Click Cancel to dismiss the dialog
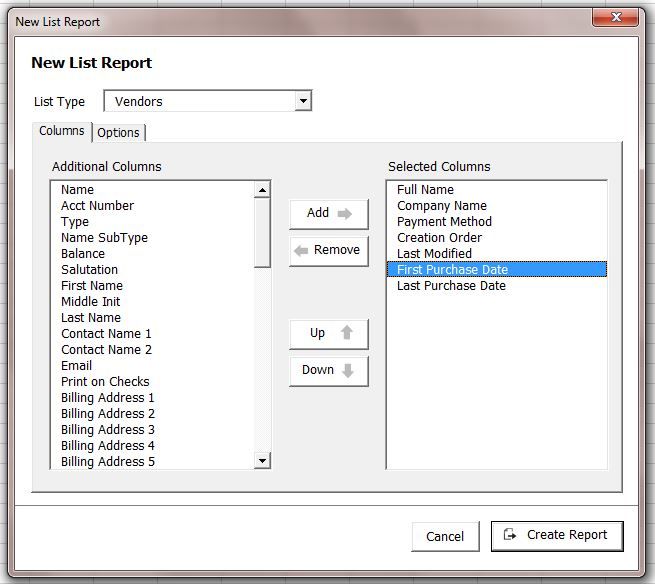655x584 pixels. [x=445, y=536]
